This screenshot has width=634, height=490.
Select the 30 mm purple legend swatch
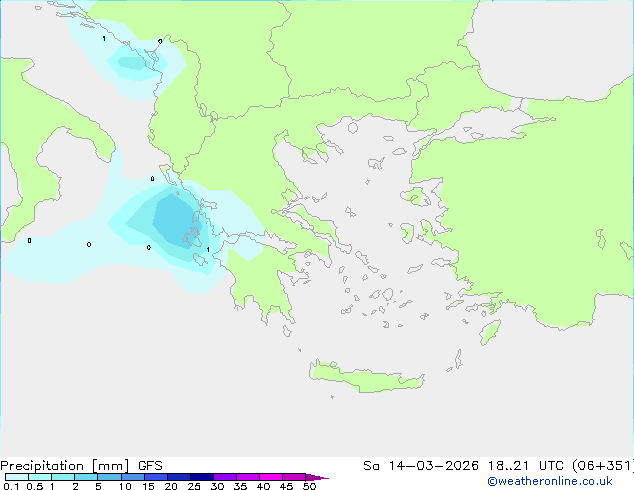(x=225, y=477)
